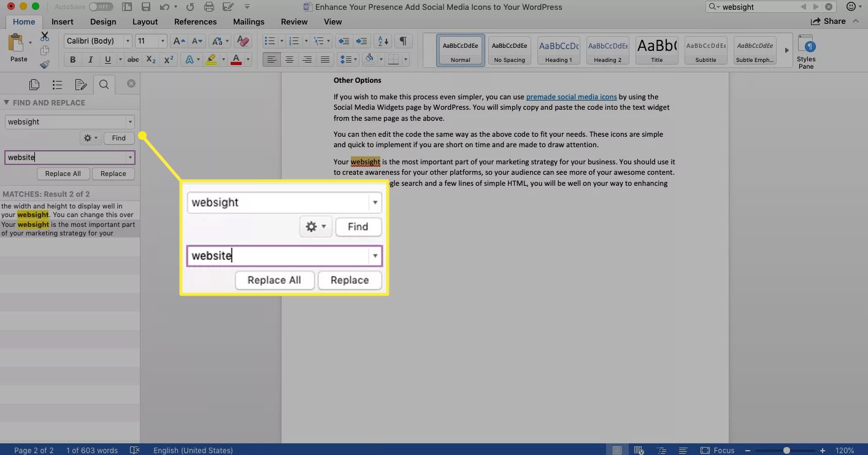Show the Thumbnails pane icon in sidebar

click(x=34, y=85)
